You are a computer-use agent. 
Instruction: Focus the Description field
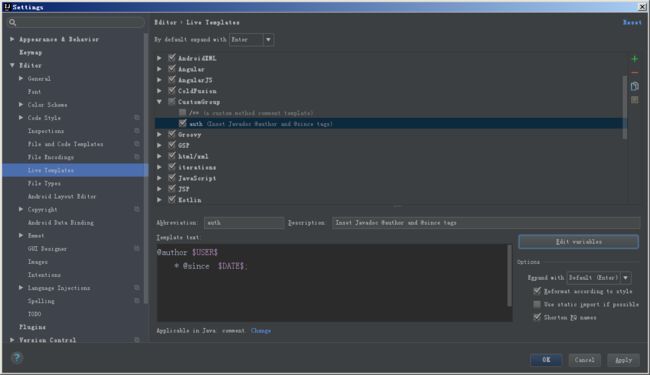(x=486, y=223)
